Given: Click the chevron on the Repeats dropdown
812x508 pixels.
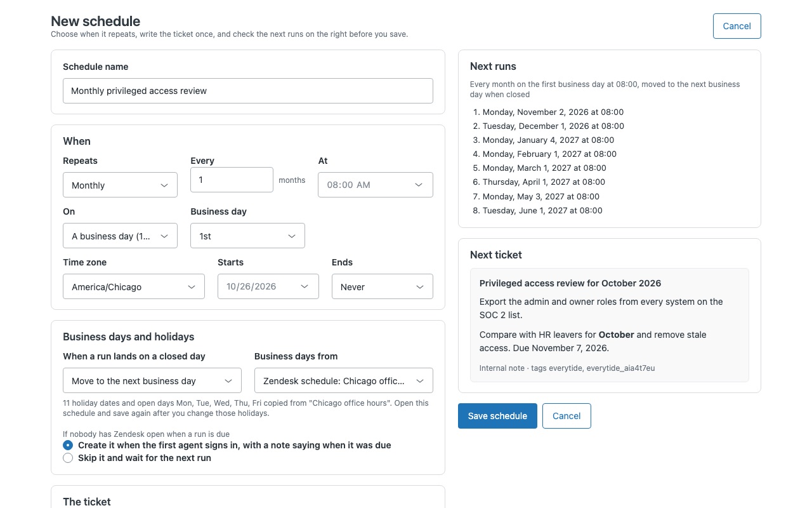Looking at the screenshot, I should pyautogui.click(x=164, y=185).
